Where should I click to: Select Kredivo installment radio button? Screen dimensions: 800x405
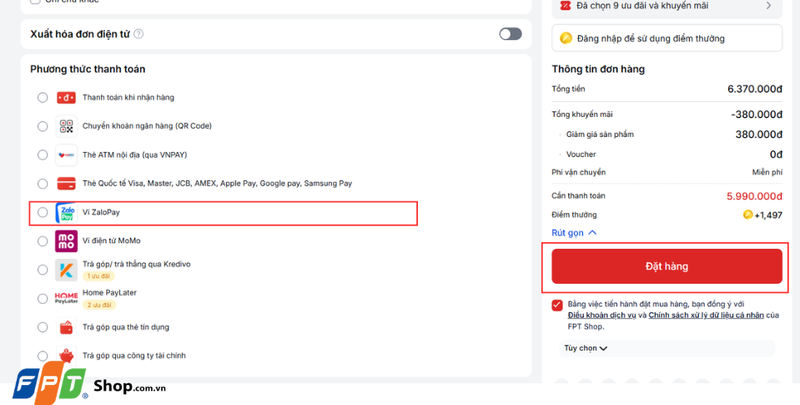coord(43,270)
